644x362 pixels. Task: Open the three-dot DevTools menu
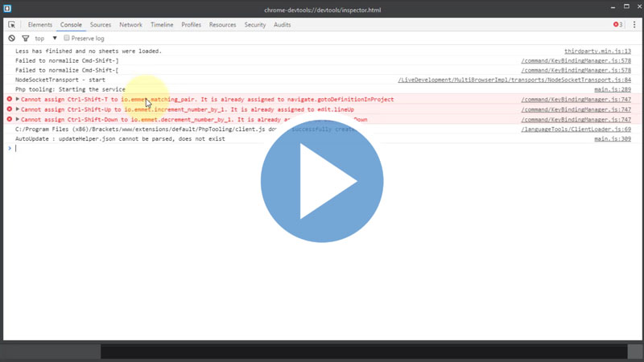[634, 25]
